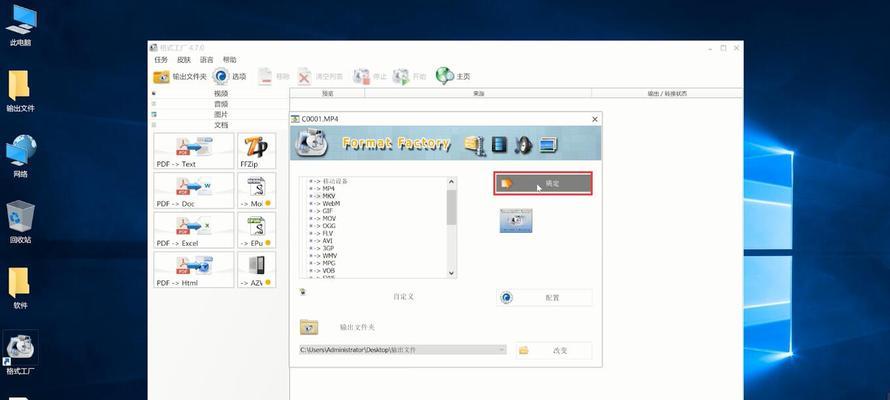Open the 帮助 menu
The width and height of the screenshot is (890, 400).
tap(229, 60)
